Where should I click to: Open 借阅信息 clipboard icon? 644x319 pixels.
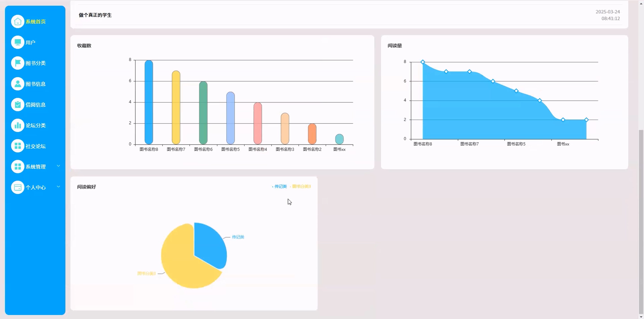click(x=18, y=105)
